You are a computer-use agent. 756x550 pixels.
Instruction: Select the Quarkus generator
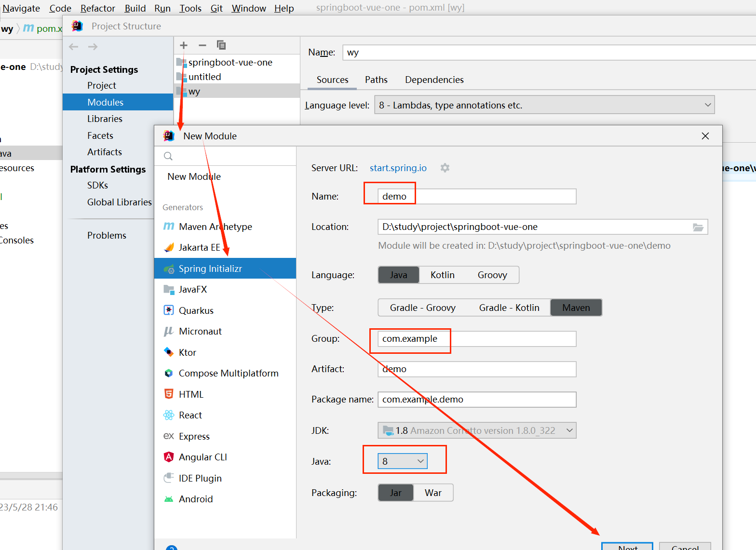pyautogui.click(x=225, y=310)
